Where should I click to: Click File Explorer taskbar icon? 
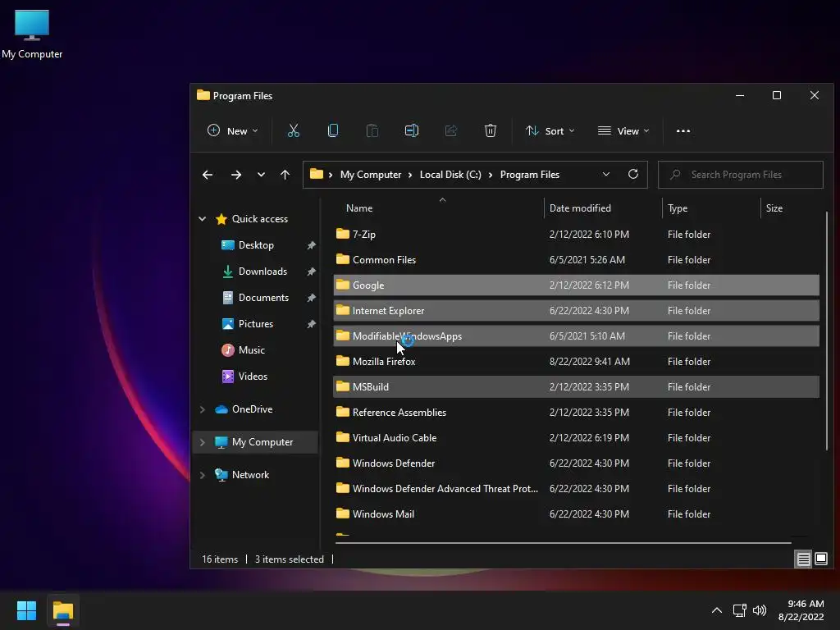(62, 611)
